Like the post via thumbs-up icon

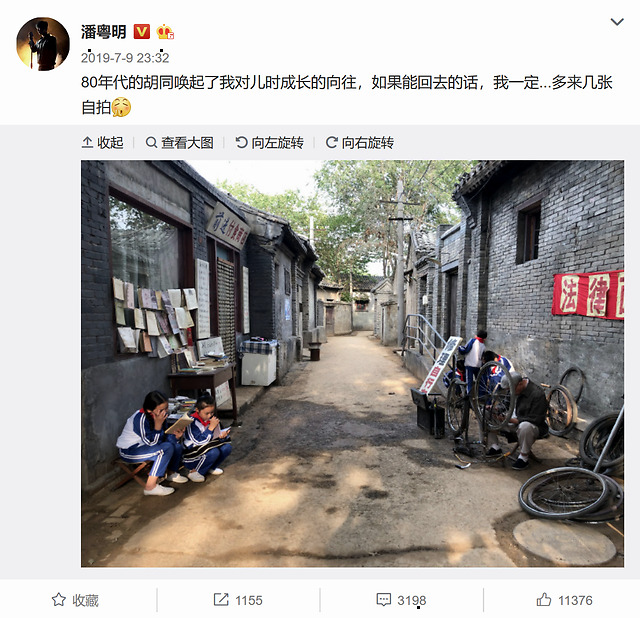point(544,600)
